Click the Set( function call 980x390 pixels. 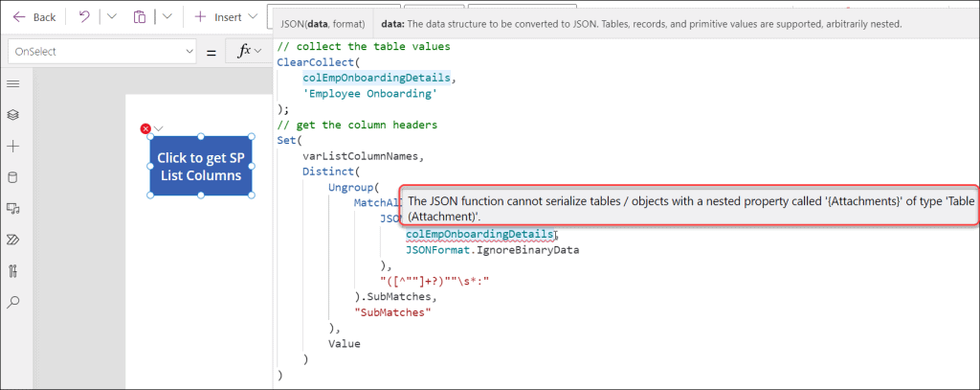[x=289, y=141]
